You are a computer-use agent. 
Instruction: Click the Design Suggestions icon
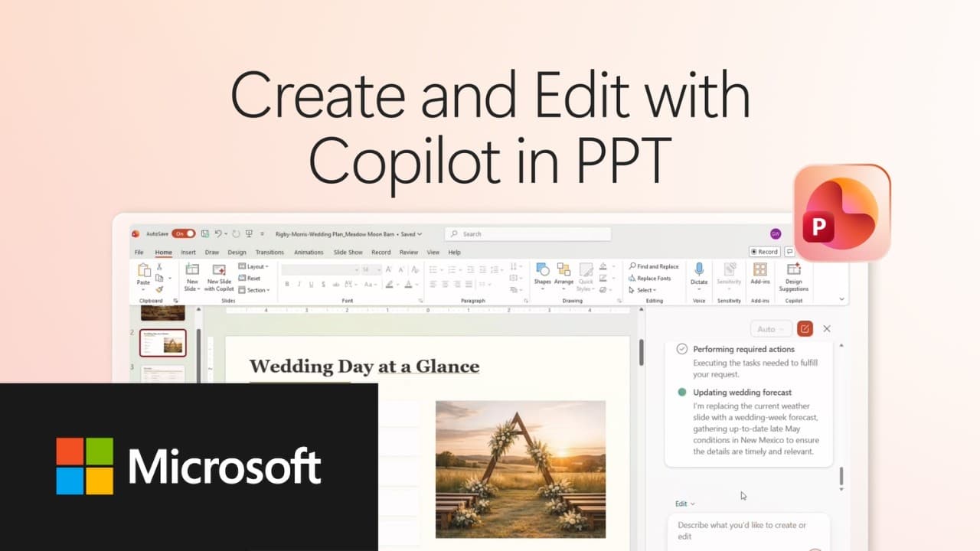(x=794, y=269)
